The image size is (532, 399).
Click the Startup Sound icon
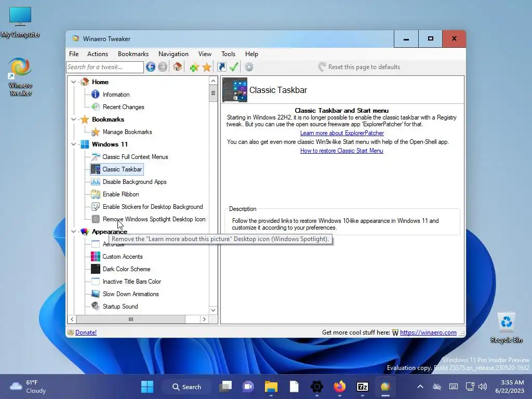[96, 307]
